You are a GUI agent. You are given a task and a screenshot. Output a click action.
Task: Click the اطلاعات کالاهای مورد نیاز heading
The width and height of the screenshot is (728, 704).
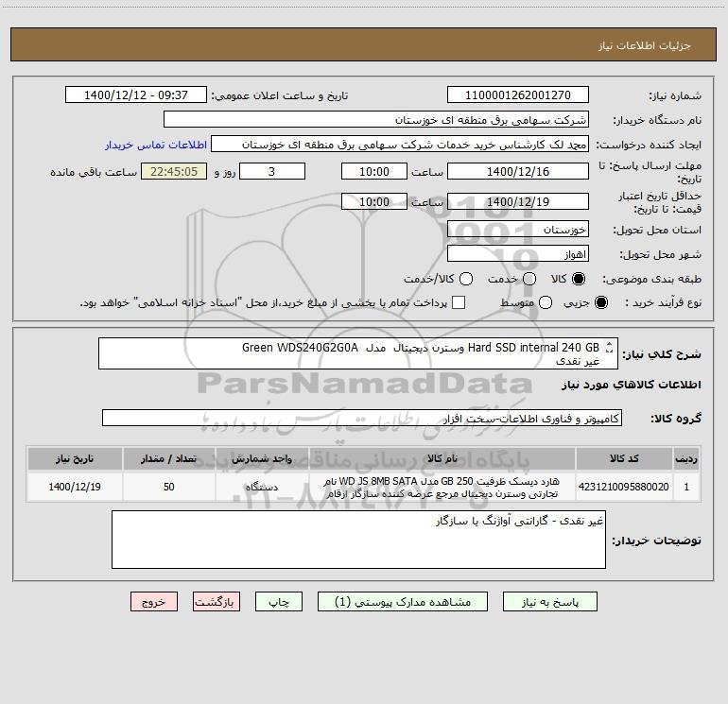coord(631,385)
